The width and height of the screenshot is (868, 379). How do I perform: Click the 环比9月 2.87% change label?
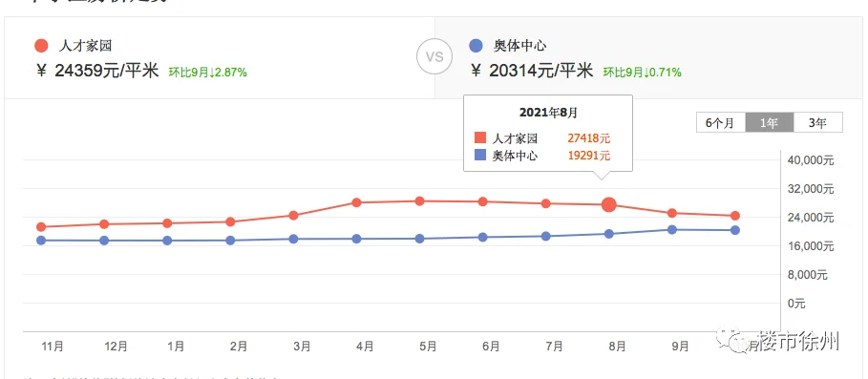point(207,73)
